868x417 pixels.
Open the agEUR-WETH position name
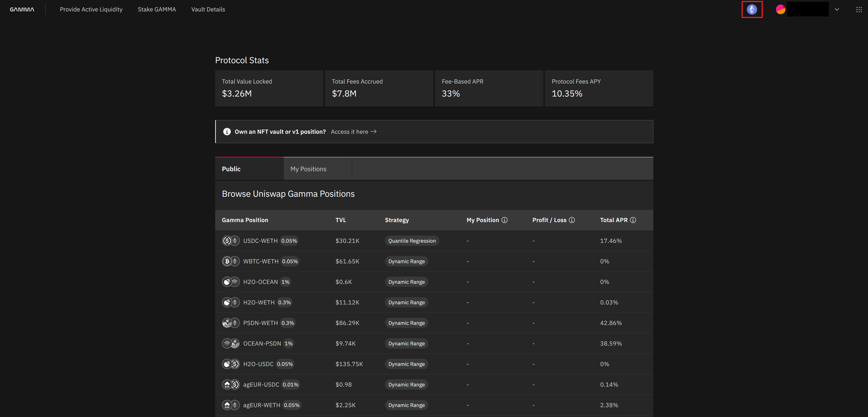[x=262, y=405]
